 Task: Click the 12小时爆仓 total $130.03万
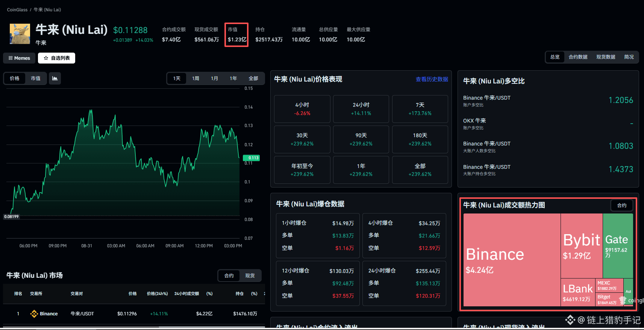(341, 271)
